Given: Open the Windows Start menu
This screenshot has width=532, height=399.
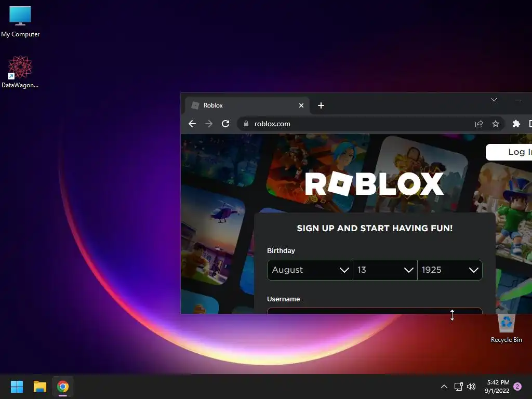Looking at the screenshot, I should tap(17, 387).
